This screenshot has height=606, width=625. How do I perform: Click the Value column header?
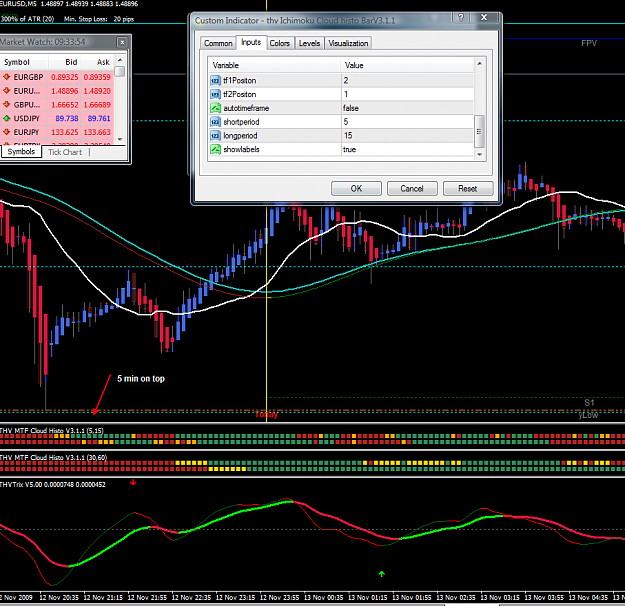[x=407, y=65]
